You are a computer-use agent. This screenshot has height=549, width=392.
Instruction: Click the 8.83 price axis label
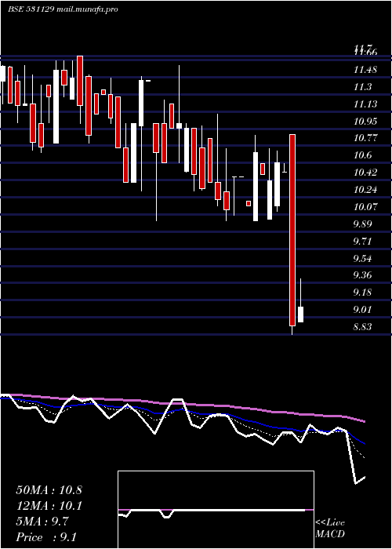coord(362,327)
